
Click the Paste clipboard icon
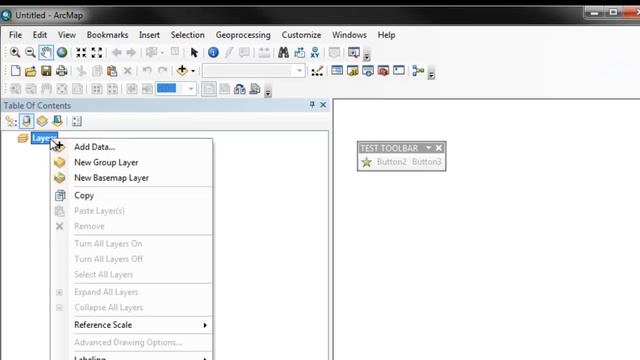112,71
